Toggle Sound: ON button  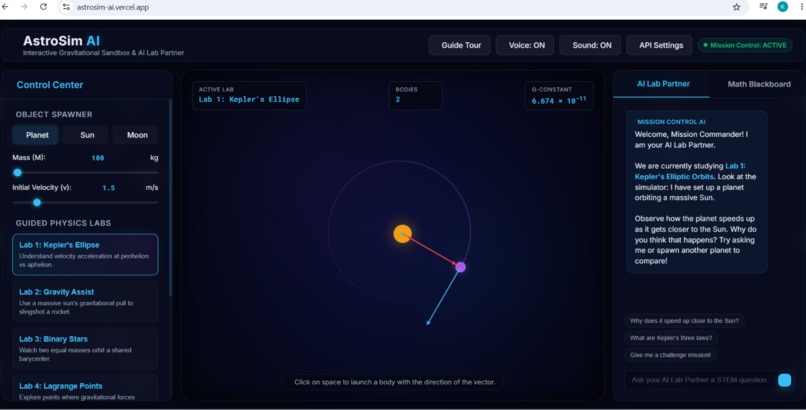click(592, 45)
